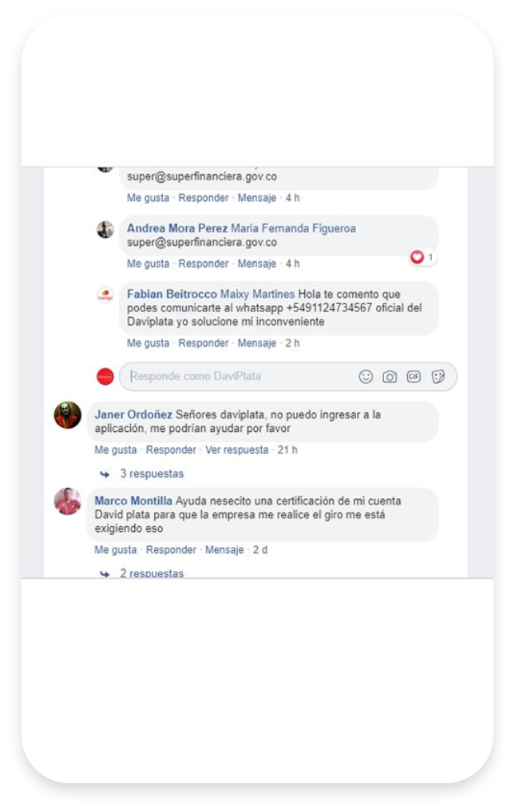Click Janer Ordoñez's name link
The width and height of the screenshot is (515, 812).
[133, 415]
